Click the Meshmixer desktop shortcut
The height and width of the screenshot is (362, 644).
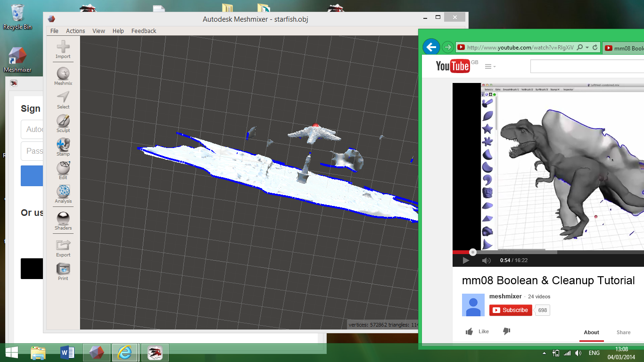coord(17,59)
